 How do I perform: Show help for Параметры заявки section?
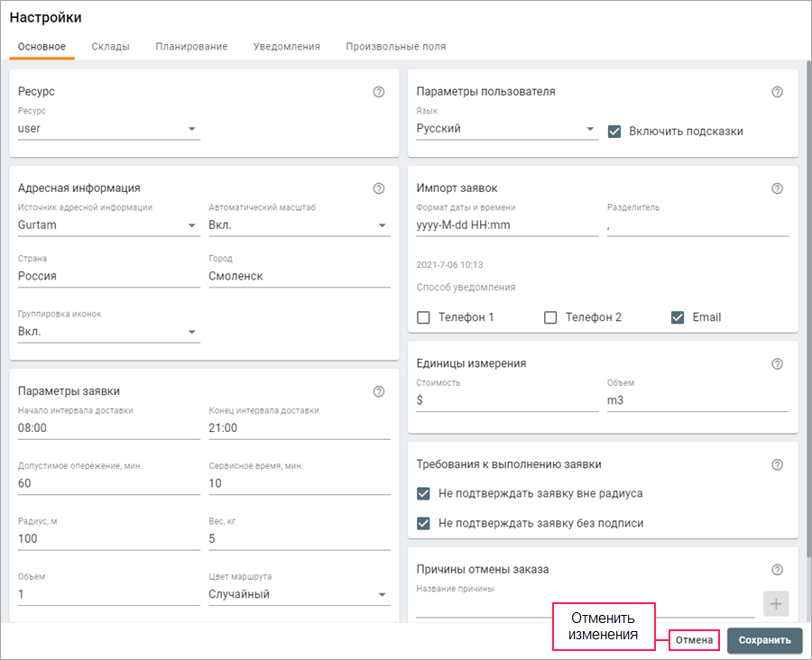(x=379, y=391)
